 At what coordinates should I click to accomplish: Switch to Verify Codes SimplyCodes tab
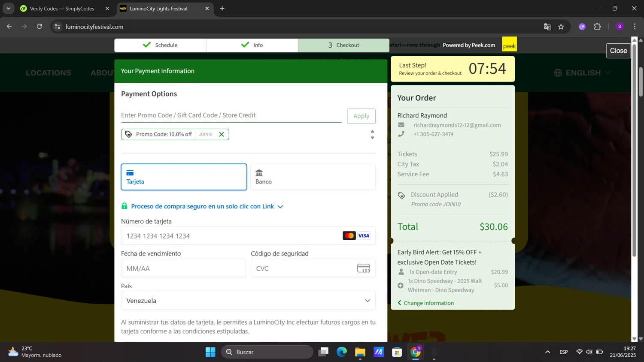[62, 9]
